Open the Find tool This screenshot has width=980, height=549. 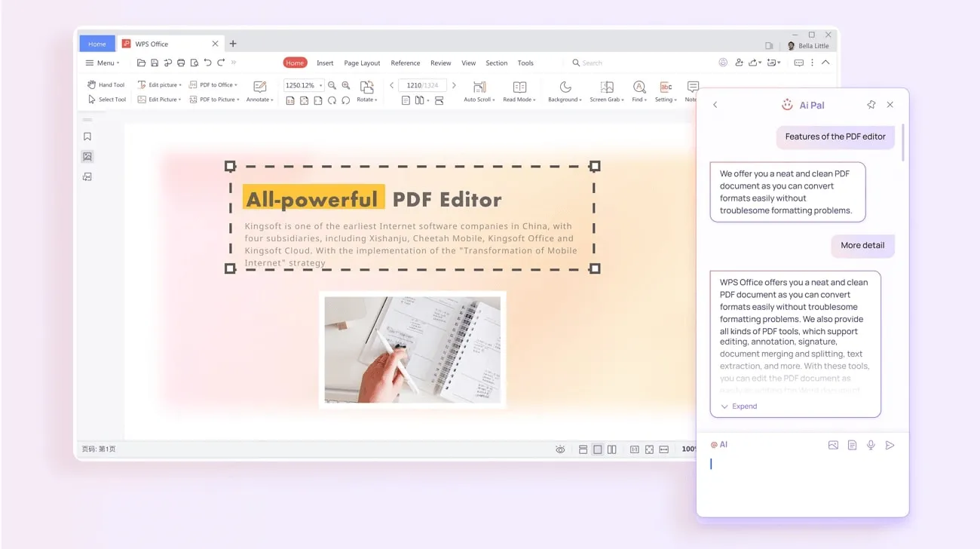click(x=639, y=90)
